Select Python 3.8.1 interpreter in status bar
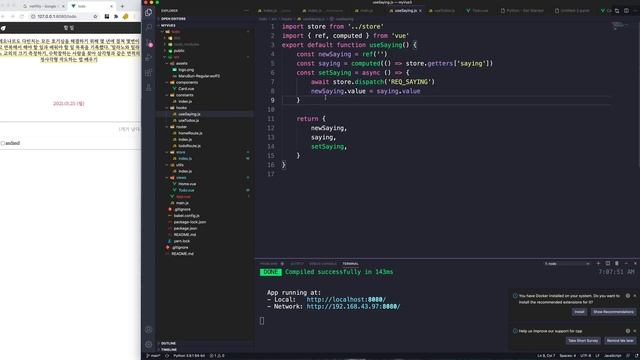Image resolution: width=640 pixels, height=360 pixels. pos(189,356)
